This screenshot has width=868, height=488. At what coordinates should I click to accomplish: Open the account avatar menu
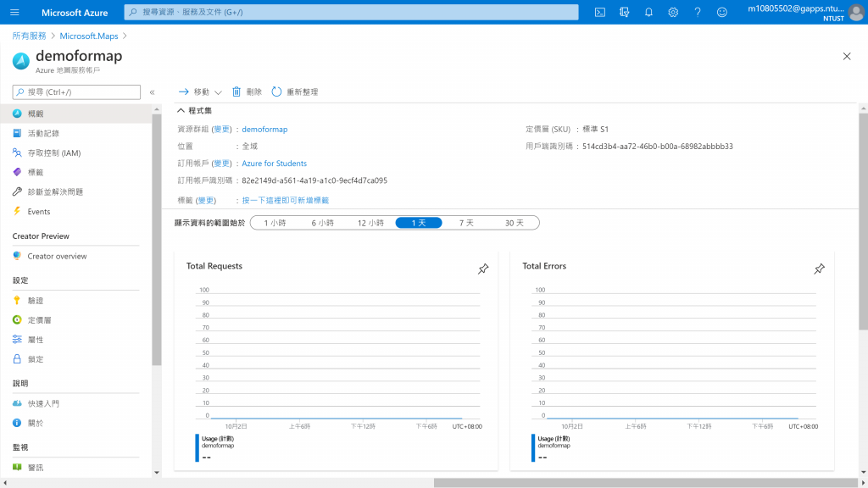(856, 13)
